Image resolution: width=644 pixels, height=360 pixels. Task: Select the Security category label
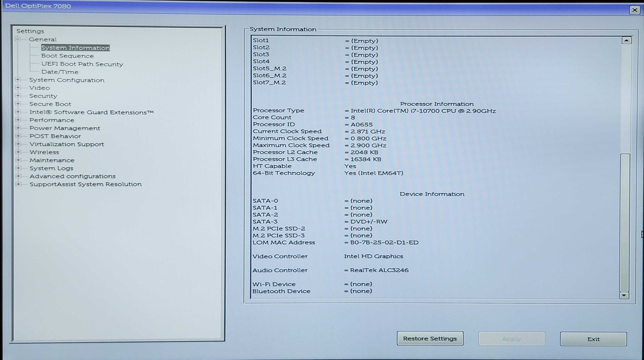coord(43,96)
